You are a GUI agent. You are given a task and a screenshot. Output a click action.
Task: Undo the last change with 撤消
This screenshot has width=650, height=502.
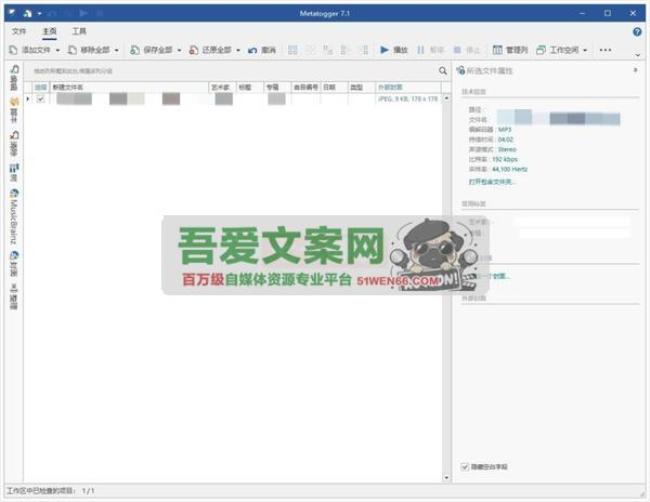pyautogui.click(x=262, y=50)
